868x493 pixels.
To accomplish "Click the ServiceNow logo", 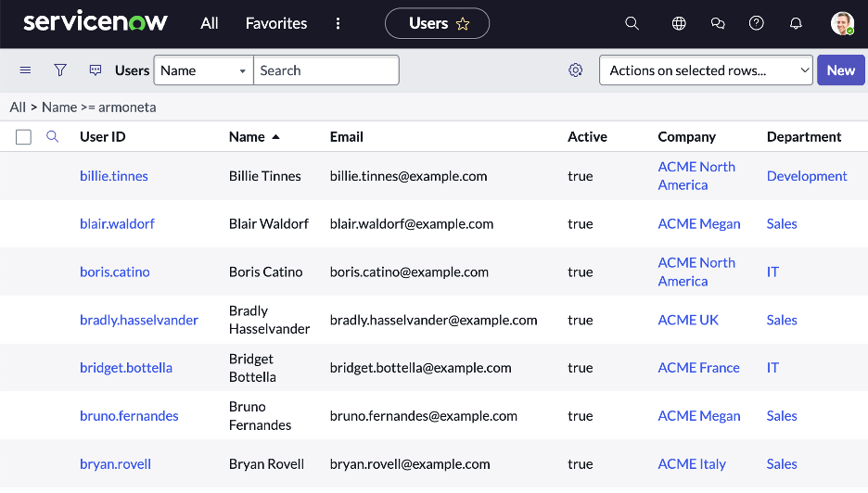I will tap(96, 22).
